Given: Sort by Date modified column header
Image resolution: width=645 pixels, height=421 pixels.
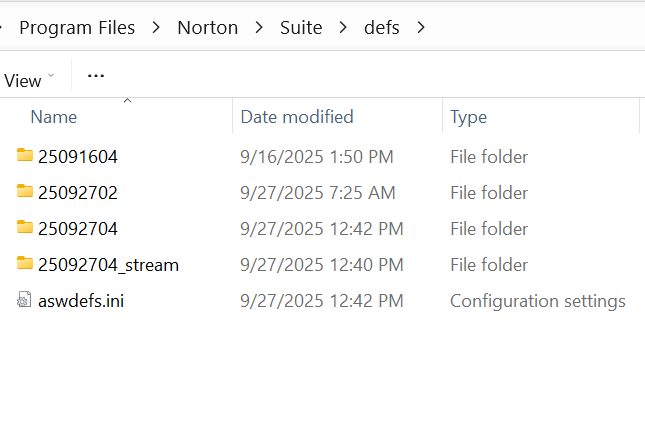Looking at the screenshot, I should coord(297,117).
